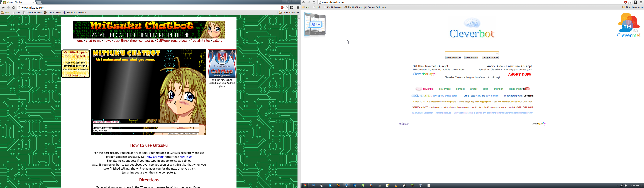Click the 'too!' phone and tablet image
This screenshot has height=188, width=644.
coord(315,25)
